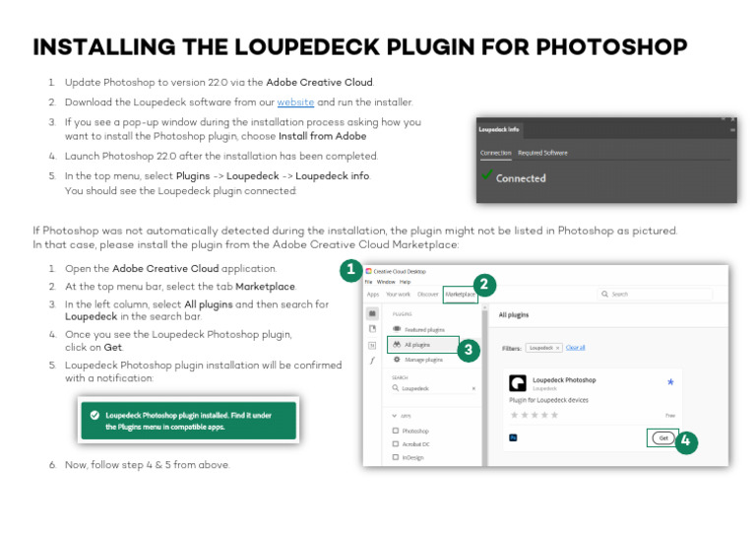Check the Photoshop filter checkbox
Screen dimensions: 756x535
point(396,431)
